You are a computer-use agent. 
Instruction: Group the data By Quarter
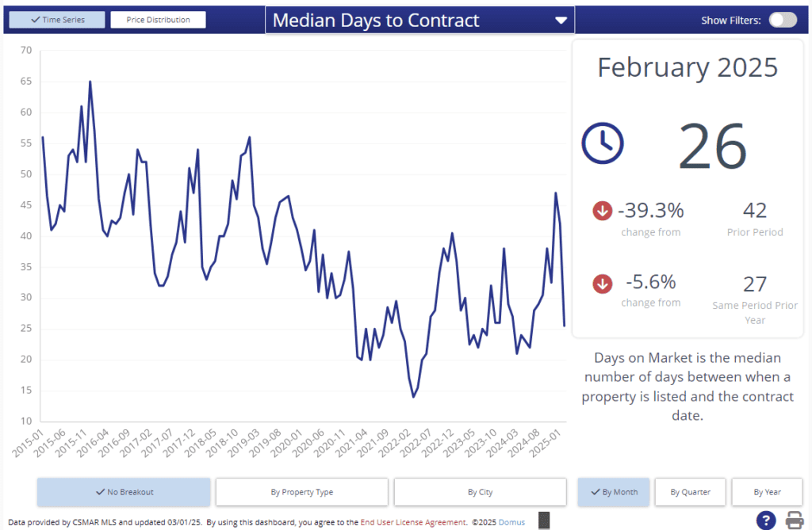point(690,492)
